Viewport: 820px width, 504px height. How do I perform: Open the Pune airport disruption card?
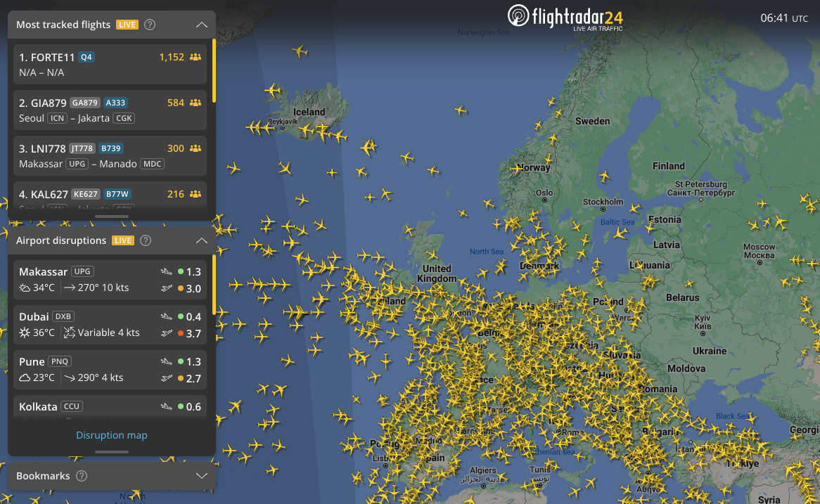click(x=110, y=370)
